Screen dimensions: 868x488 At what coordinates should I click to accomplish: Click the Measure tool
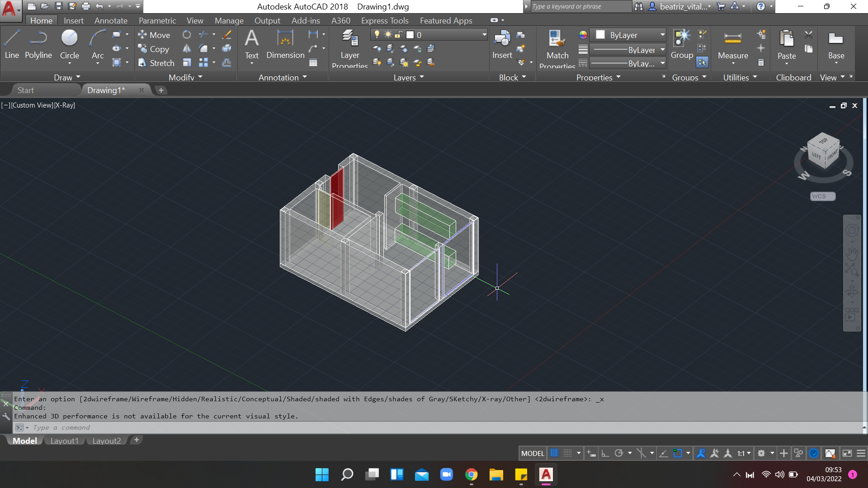(x=733, y=44)
